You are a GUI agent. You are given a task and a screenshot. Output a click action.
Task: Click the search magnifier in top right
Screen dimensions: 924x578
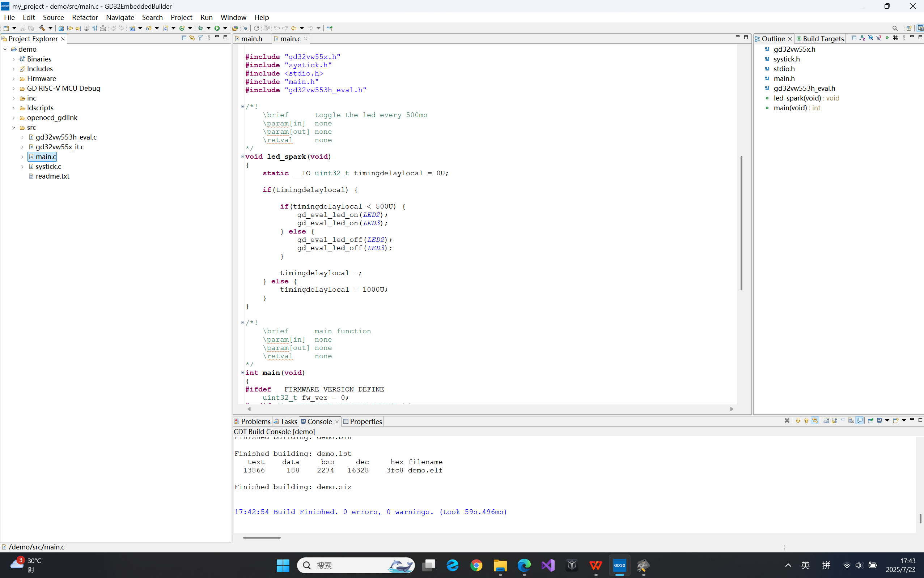[895, 28]
